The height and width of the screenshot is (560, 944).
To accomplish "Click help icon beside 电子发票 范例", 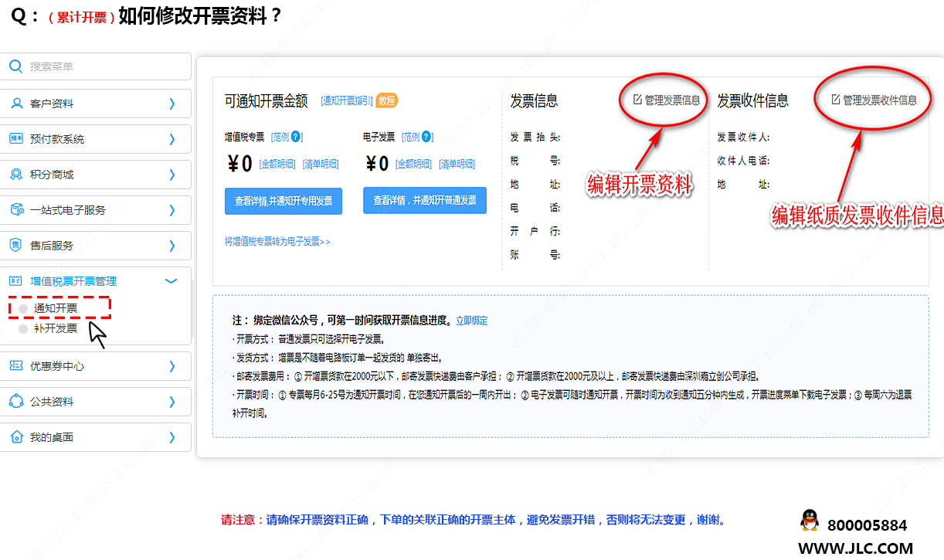I will (426, 137).
